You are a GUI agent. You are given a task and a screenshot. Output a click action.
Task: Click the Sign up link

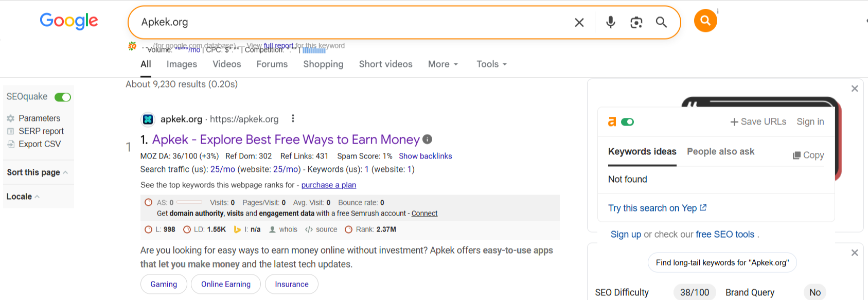626,234
